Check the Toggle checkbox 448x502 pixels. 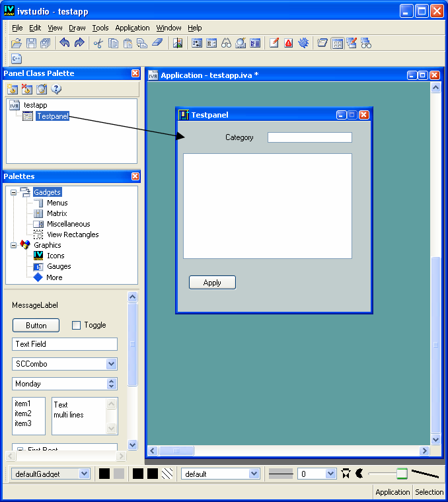coord(76,325)
